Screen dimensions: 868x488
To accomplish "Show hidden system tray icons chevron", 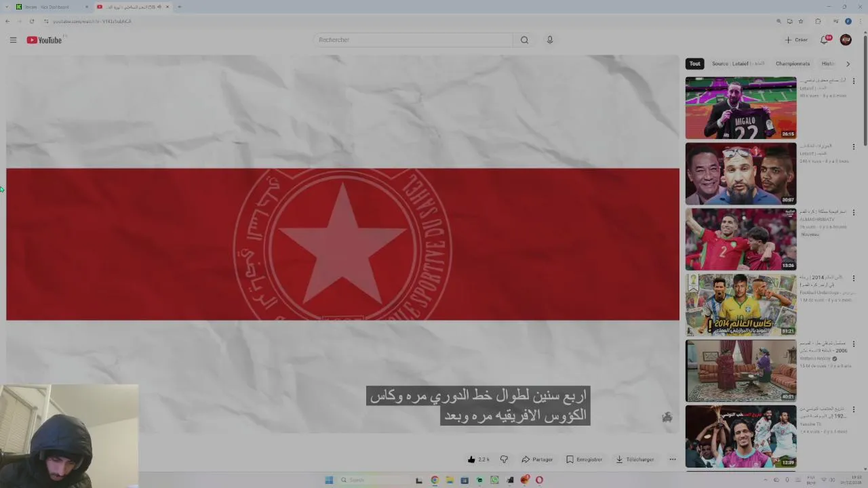I will tap(766, 480).
